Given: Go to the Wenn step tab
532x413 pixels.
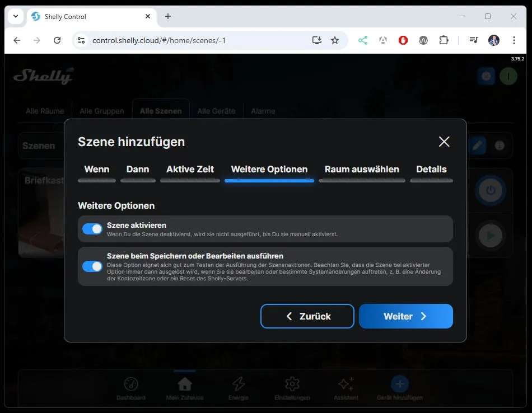Looking at the screenshot, I should pyautogui.click(x=97, y=170).
